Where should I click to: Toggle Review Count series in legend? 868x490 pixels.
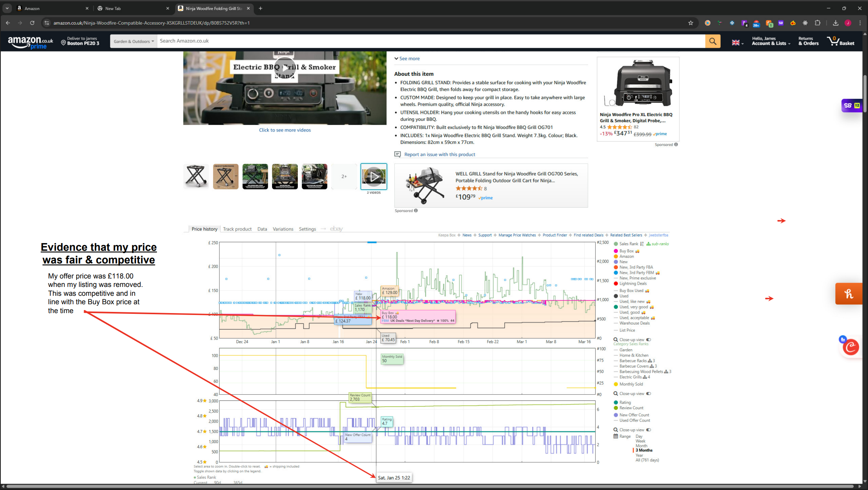pyautogui.click(x=629, y=408)
